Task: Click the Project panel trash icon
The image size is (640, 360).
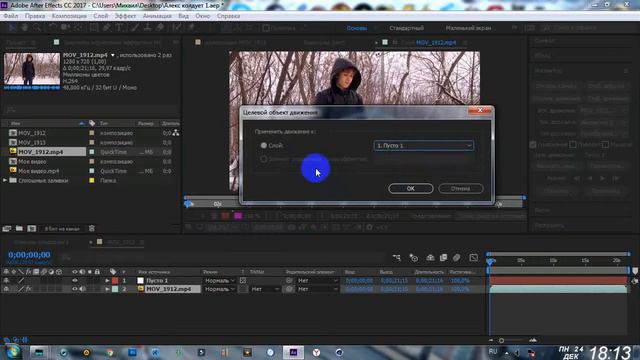Action: coord(92,229)
